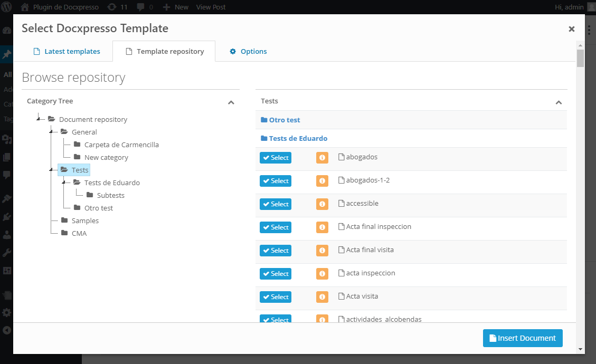This screenshot has width=596, height=364.
Task: Collapse Document repository tree node
Action: coord(38,119)
